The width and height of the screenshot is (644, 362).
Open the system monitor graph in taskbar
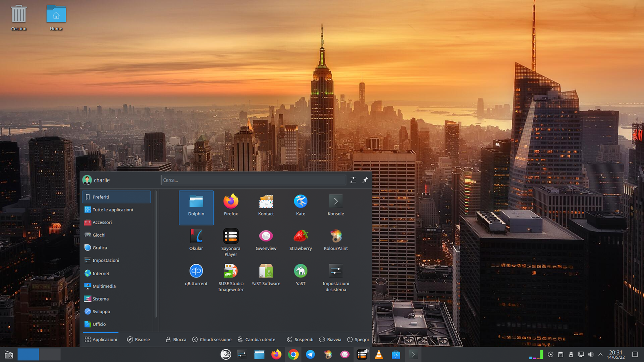(x=536, y=355)
